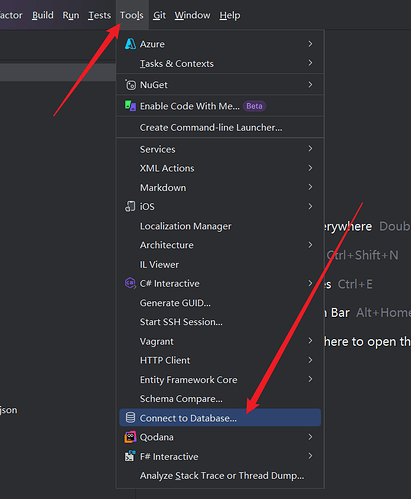
Task: Expand the Services submenu arrow
Action: click(310, 149)
